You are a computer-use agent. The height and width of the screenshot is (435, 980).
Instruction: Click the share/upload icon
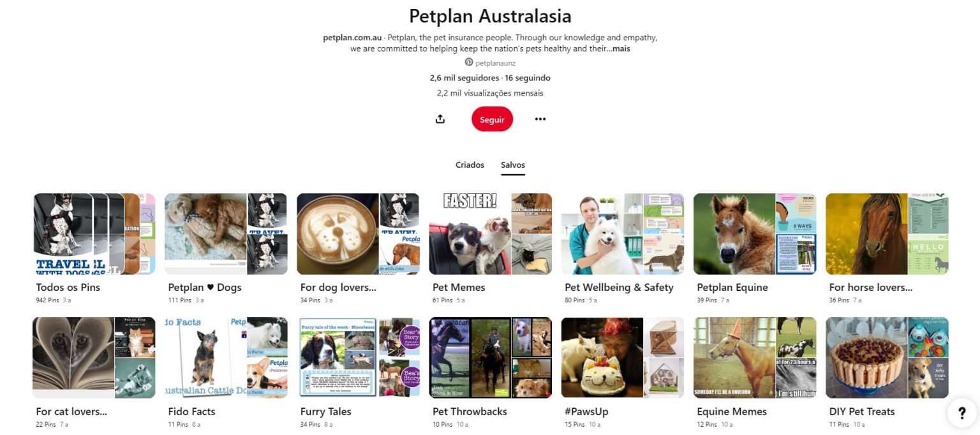point(440,119)
